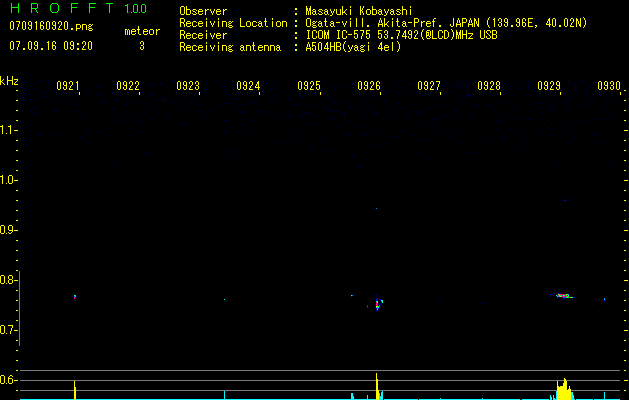This screenshot has width=629, height=400.
Task: Click the 0922 time axis marker
Action: 128,86
